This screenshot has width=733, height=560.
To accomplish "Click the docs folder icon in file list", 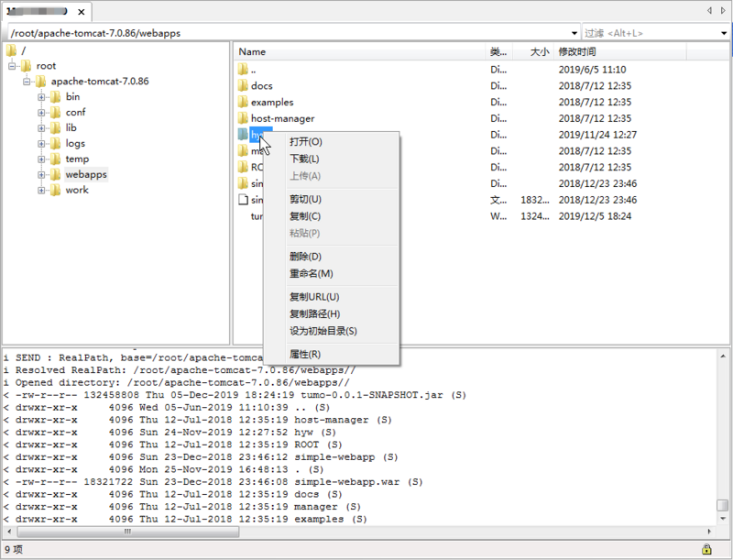I will pyautogui.click(x=243, y=85).
